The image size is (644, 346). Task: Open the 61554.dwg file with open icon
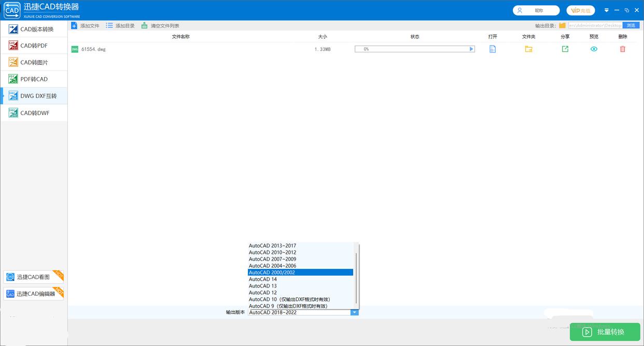[493, 49]
